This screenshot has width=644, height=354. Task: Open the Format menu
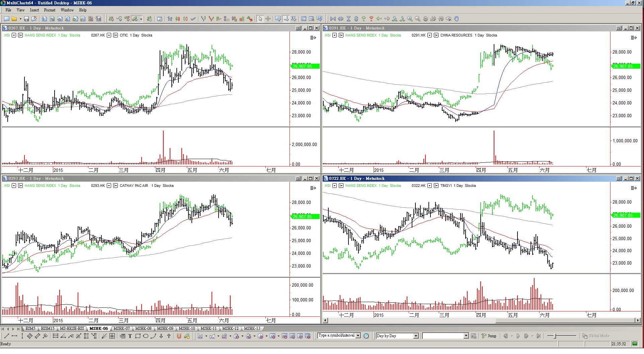(50, 10)
